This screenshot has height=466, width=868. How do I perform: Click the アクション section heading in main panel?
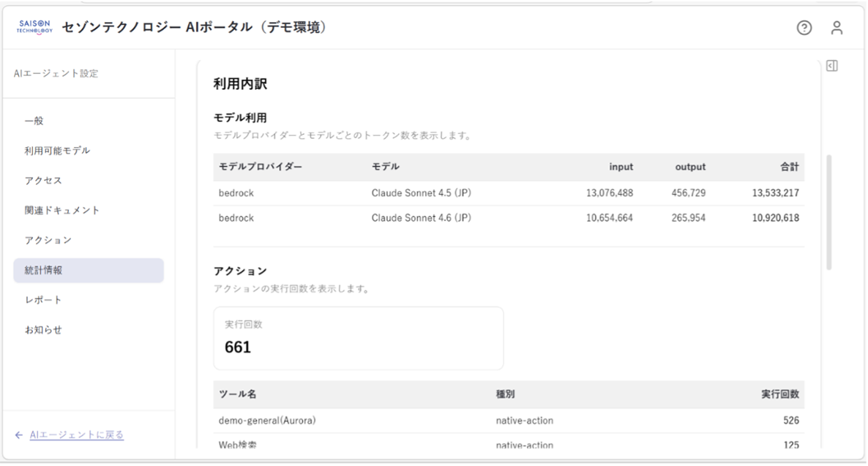click(240, 271)
